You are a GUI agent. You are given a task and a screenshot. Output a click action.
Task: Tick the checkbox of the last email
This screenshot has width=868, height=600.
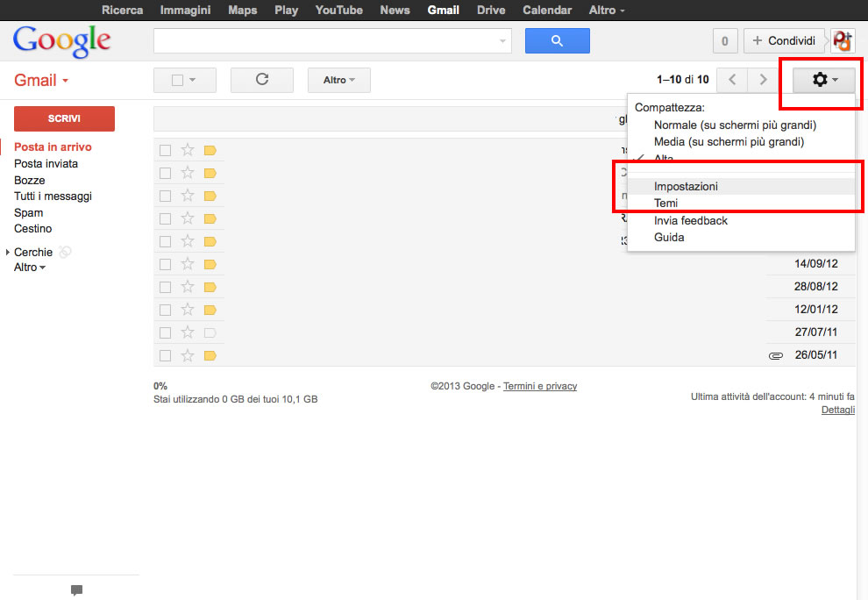tap(165, 355)
